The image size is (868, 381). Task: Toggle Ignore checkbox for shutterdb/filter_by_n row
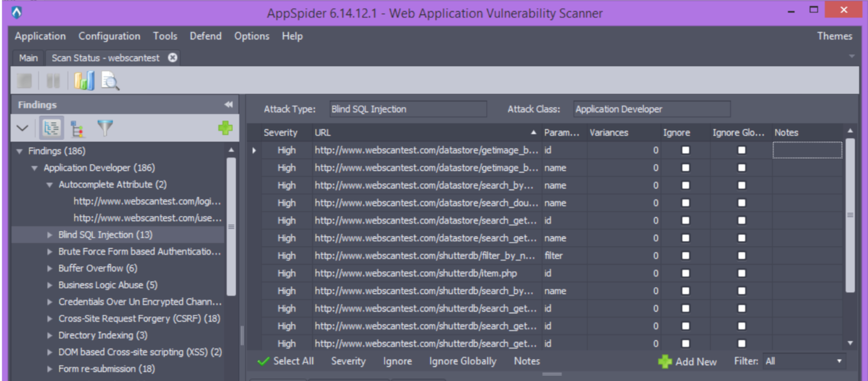686,256
